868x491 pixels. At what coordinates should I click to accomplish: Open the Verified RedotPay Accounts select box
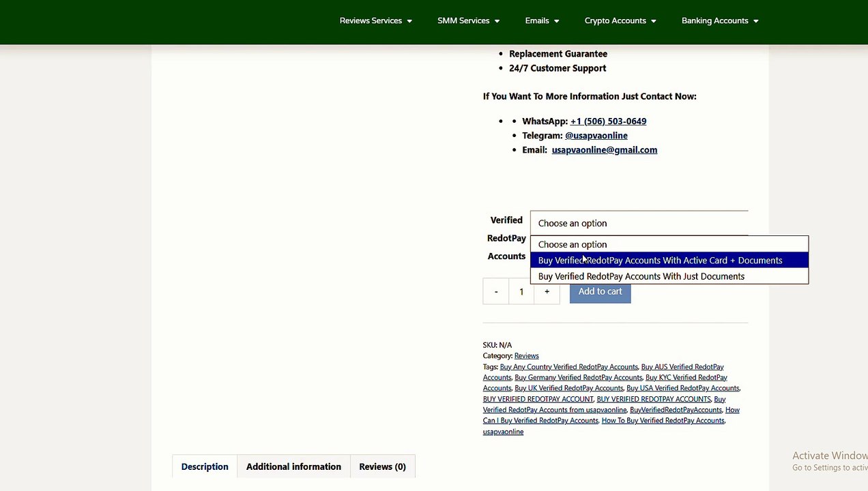[x=639, y=223]
